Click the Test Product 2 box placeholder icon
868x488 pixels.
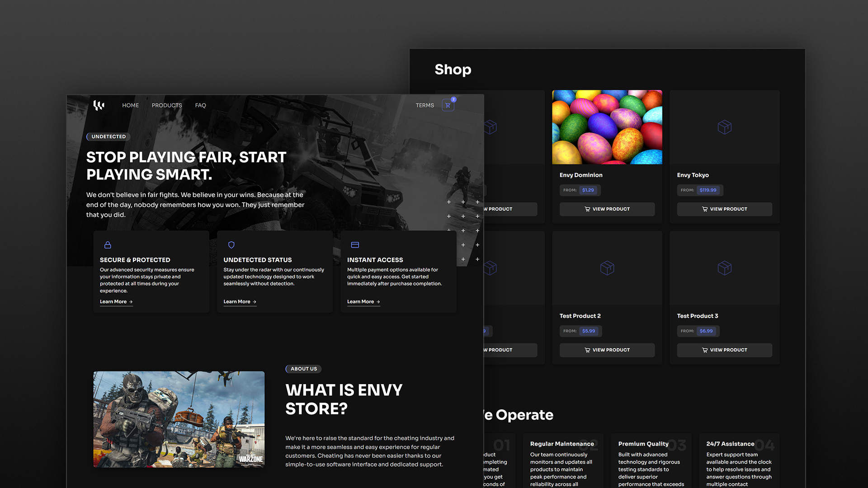[x=607, y=268]
